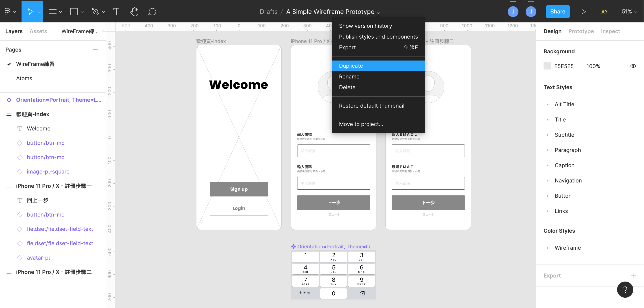Open the help question mark button

tap(625, 289)
